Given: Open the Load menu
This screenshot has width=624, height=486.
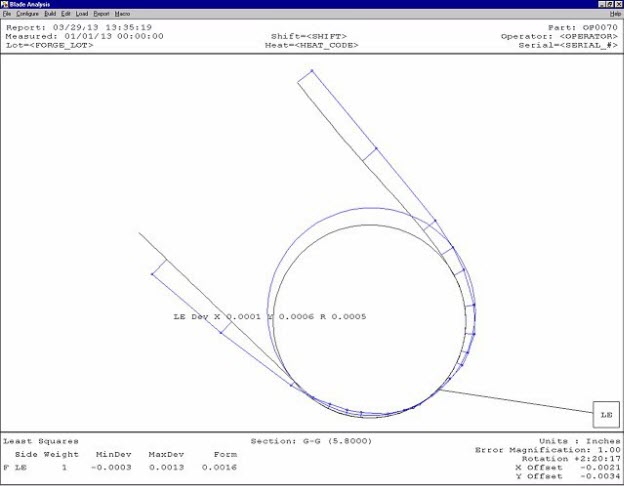Looking at the screenshot, I should 82,14.
